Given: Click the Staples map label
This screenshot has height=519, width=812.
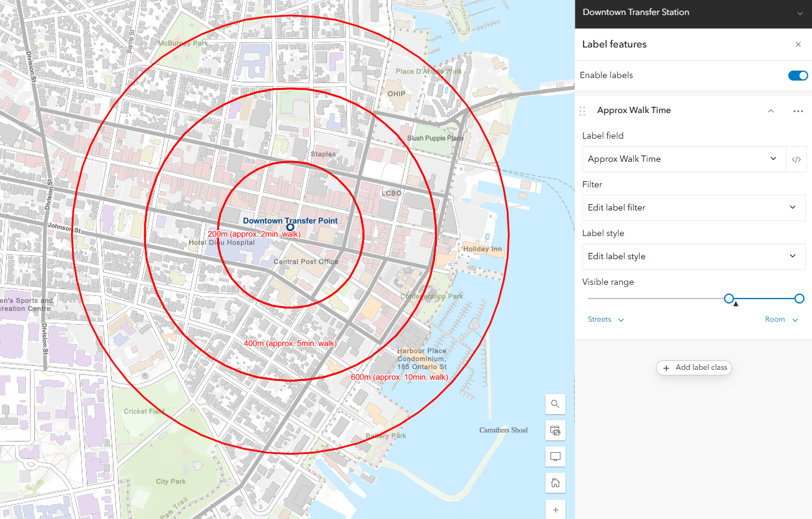Looking at the screenshot, I should [323, 154].
